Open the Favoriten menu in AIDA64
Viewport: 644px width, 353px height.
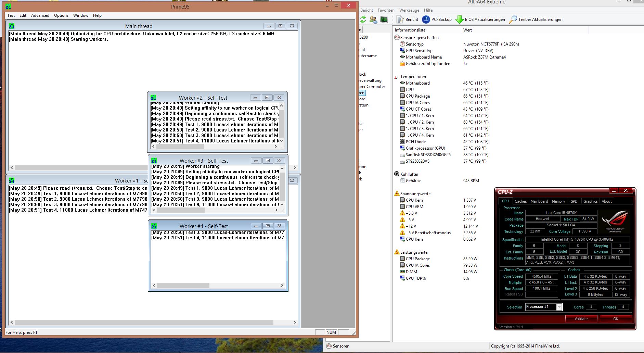pos(386,10)
